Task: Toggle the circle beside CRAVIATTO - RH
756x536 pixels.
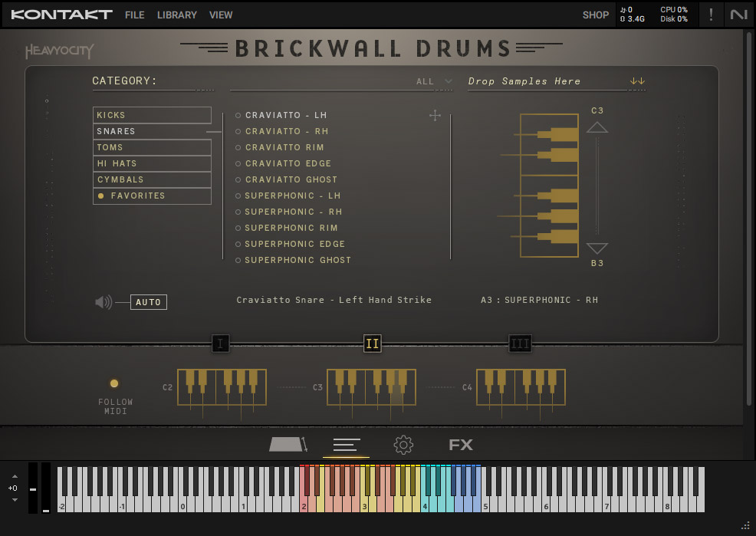Action: [x=238, y=132]
